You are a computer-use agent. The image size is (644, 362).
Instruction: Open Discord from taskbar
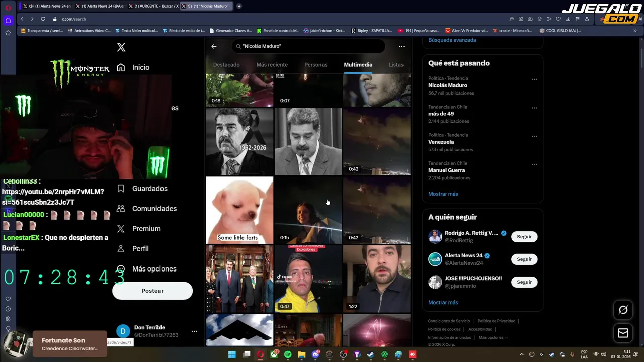(x=315, y=354)
